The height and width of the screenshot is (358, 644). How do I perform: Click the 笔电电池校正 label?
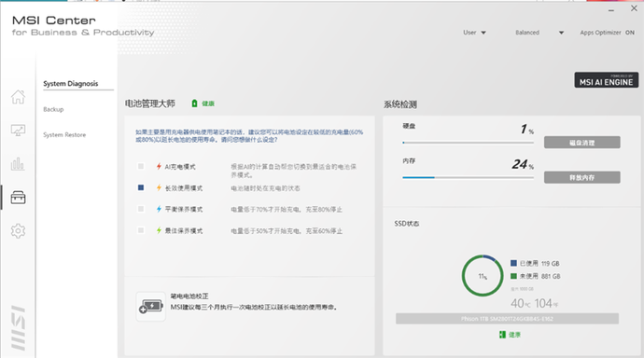(x=189, y=296)
